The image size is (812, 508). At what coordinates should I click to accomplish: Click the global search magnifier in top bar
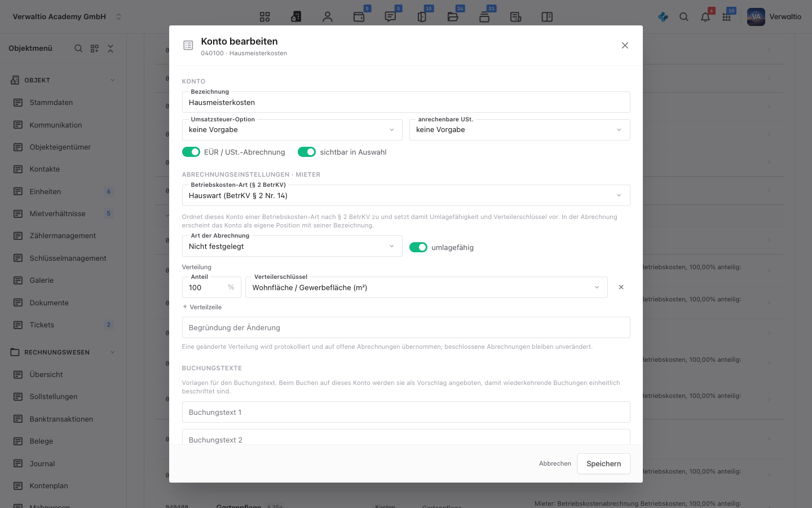click(684, 17)
